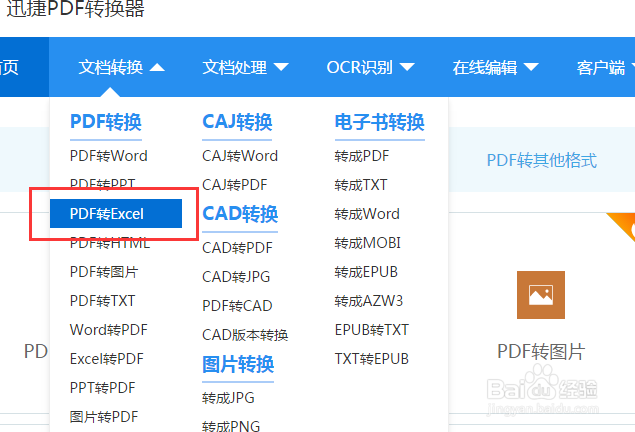The image size is (635, 432).
Task: Choose 转成PDF under 电子书转换
Action: pos(362,156)
